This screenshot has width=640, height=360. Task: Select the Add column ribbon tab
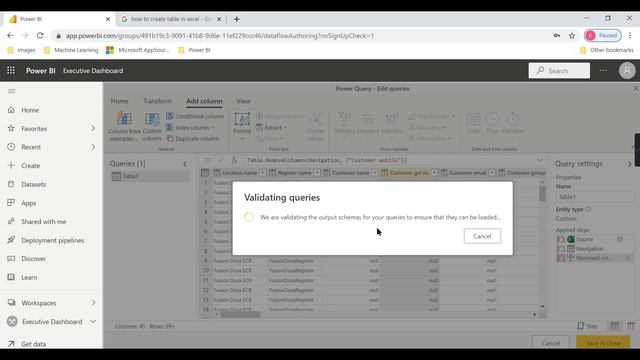tap(204, 101)
